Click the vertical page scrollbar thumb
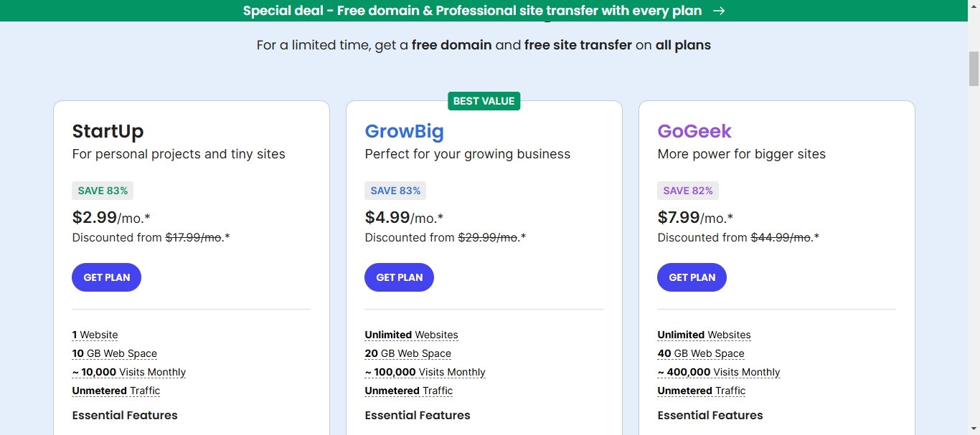 coord(974,69)
